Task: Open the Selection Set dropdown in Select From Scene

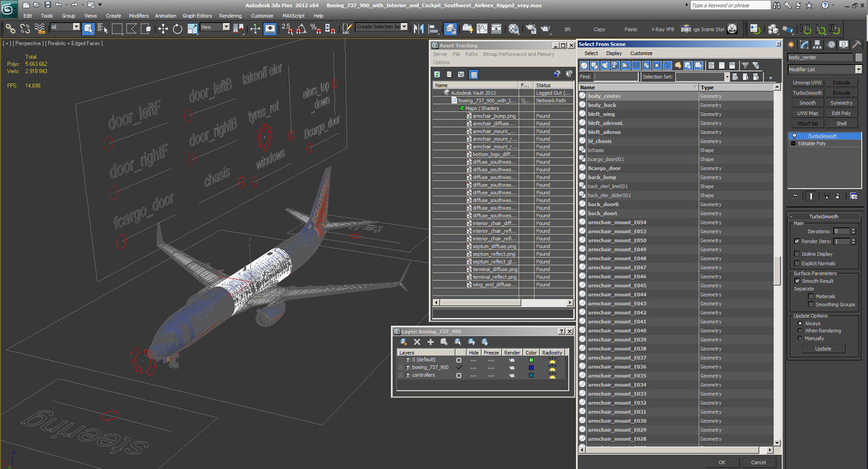Action: pyautogui.click(x=702, y=77)
